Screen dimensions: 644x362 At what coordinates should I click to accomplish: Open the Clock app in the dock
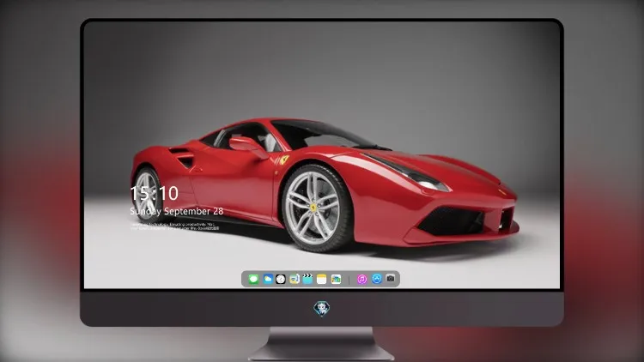tap(281, 279)
